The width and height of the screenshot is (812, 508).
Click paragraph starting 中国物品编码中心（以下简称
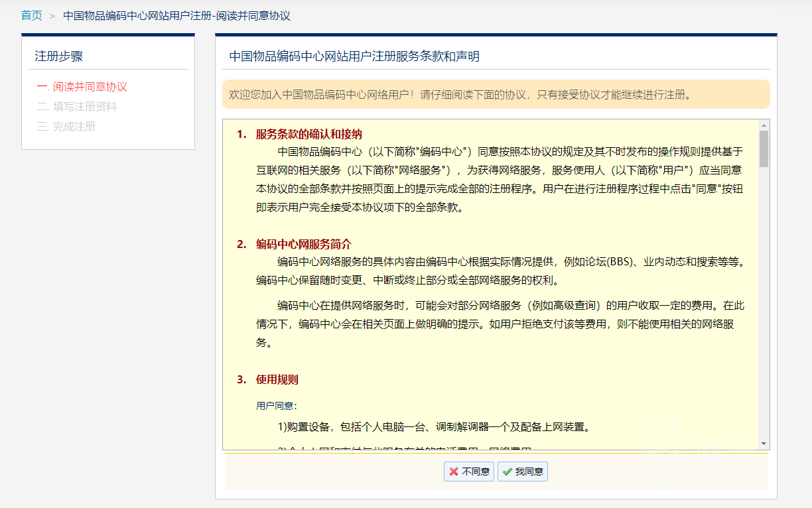click(x=500, y=179)
